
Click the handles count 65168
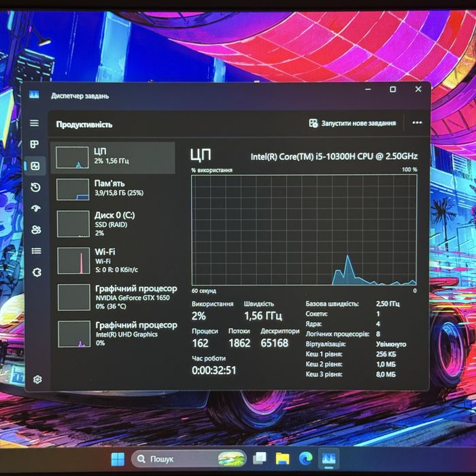pos(275,343)
